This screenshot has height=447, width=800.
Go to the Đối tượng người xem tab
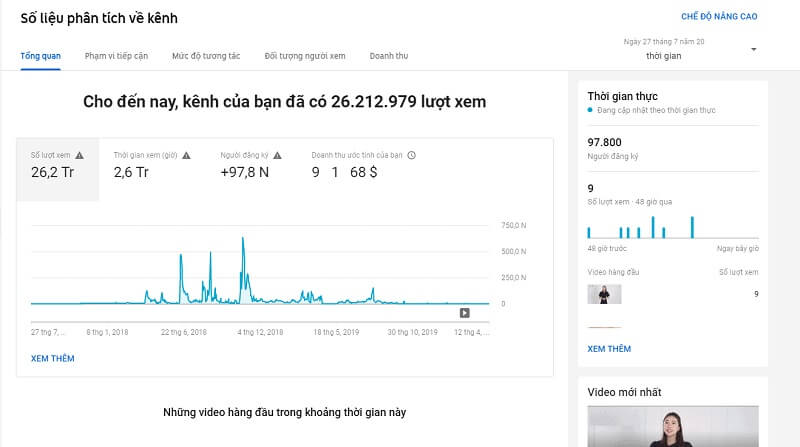[x=305, y=56]
